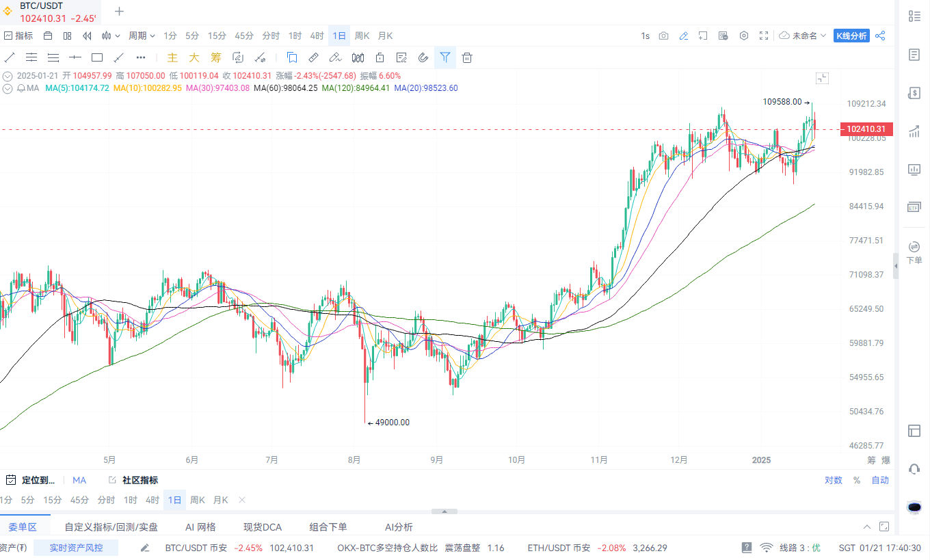Select the trend line drawing tool
The image size is (930, 560).
point(10,57)
